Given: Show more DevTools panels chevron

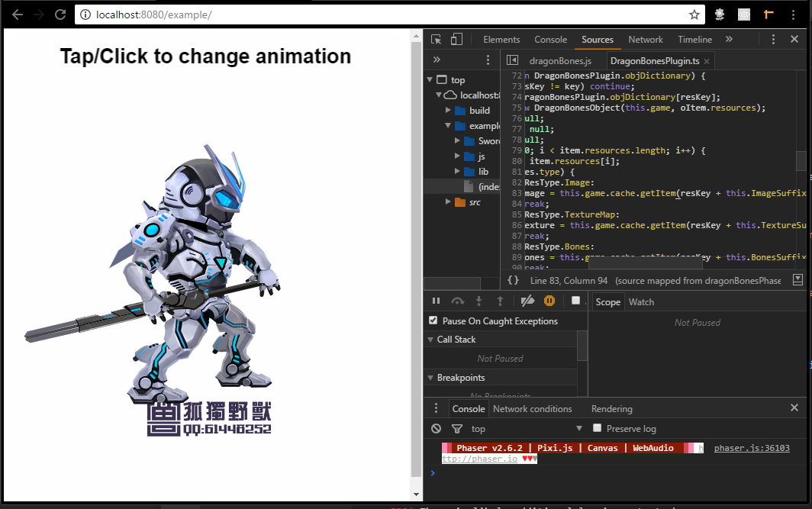Looking at the screenshot, I should pos(729,40).
